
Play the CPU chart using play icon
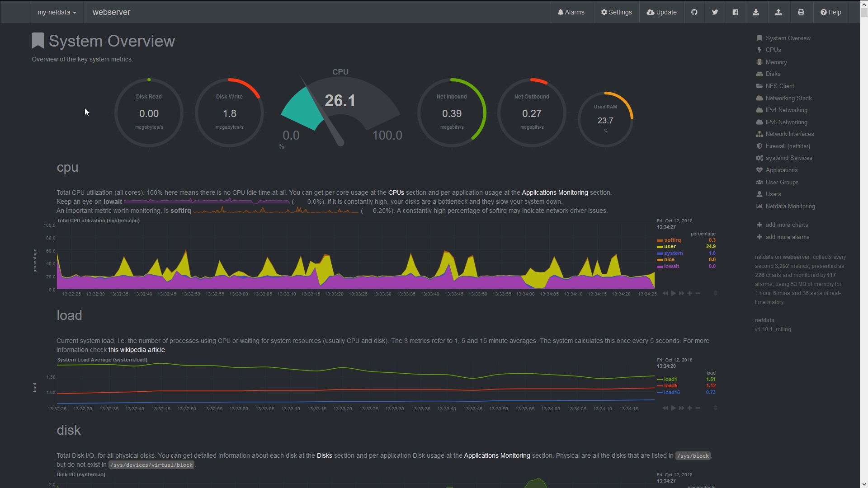pyautogui.click(x=673, y=293)
